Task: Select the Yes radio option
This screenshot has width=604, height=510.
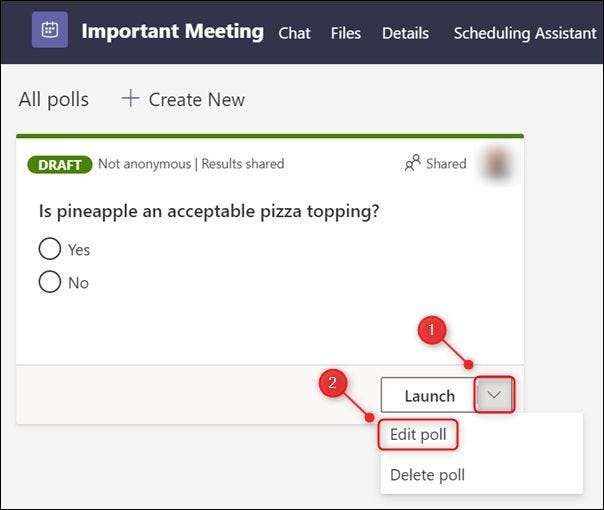Action: tap(50, 249)
